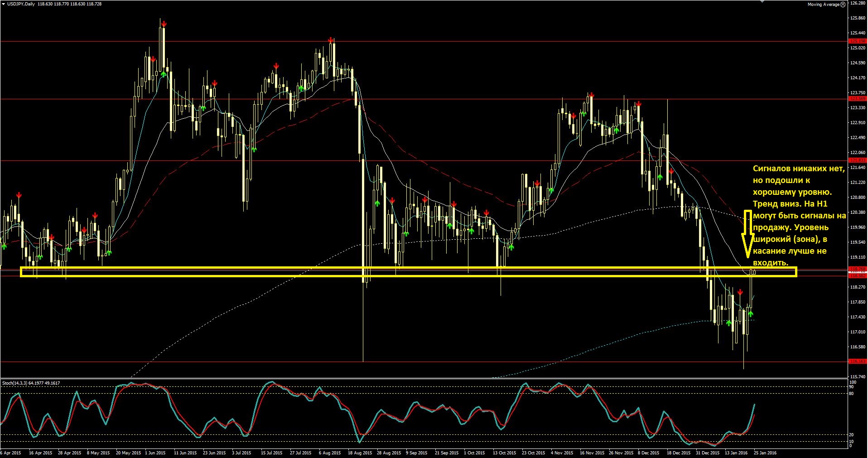This screenshot has width=868, height=458.
Task: Click the green buy arrow under the latest January 2016 candle
Action: pyautogui.click(x=751, y=313)
